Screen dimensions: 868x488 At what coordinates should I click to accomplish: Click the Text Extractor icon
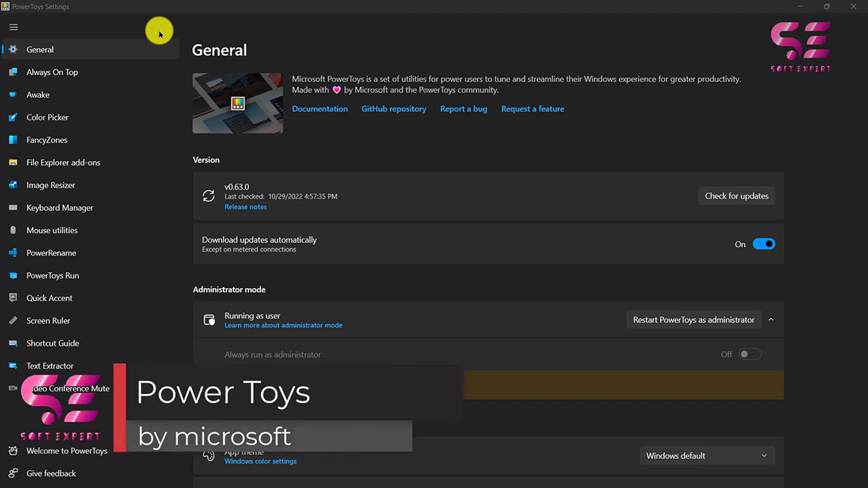(13, 366)
